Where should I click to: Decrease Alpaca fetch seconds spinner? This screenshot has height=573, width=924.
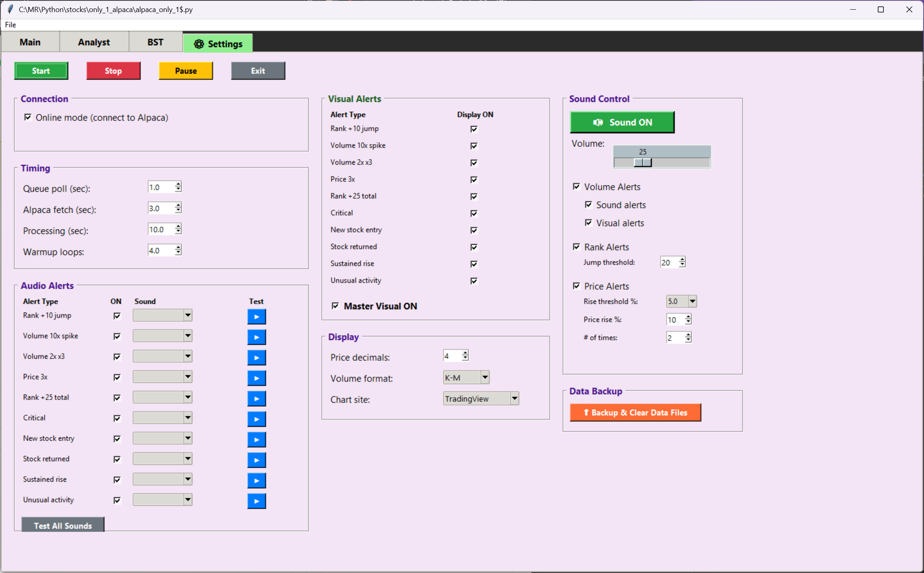[178, 211]
